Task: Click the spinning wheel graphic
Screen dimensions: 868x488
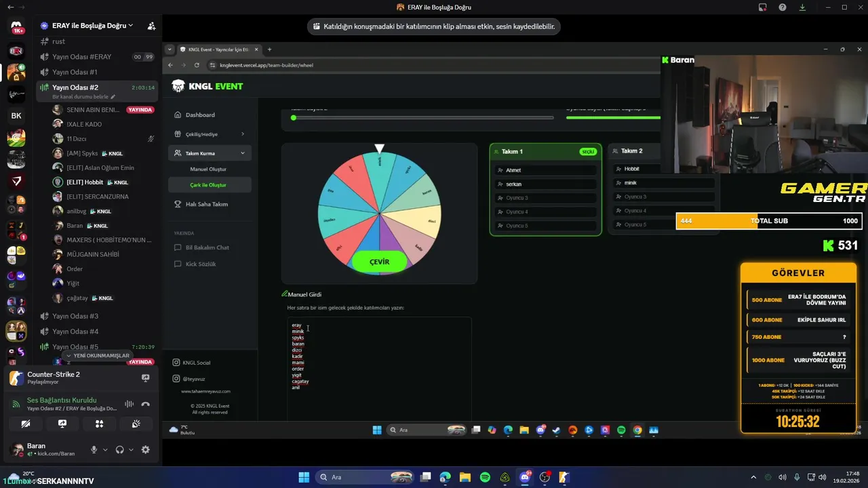Action: click(x=380, y=213)
